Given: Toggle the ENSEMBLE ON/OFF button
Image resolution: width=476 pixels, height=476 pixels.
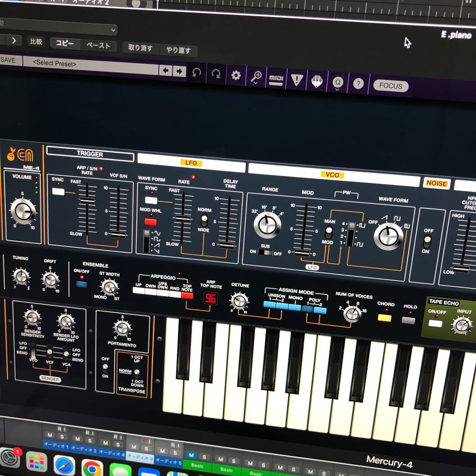Looking at the screenshot, I should tap(81, 285).
